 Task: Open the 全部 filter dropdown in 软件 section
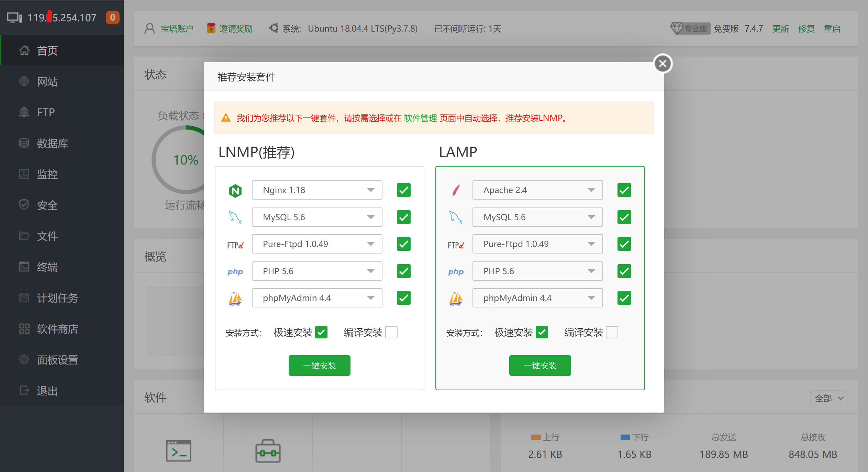click(x=829, y=398)
